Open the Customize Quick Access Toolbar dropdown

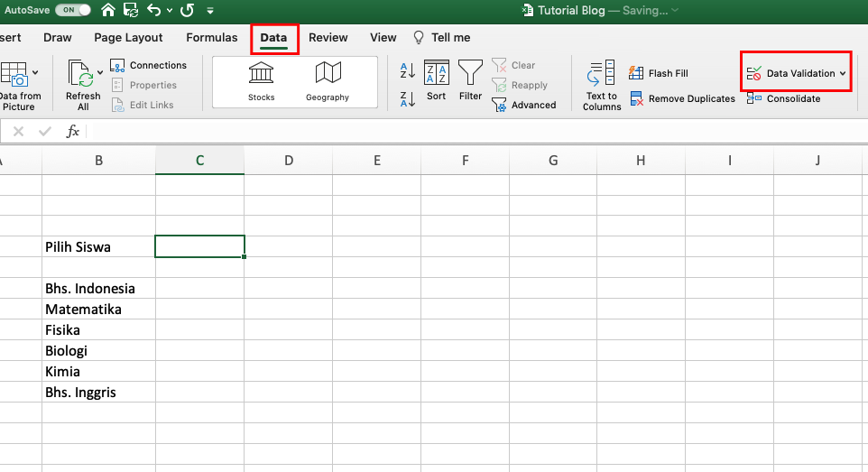210,11
